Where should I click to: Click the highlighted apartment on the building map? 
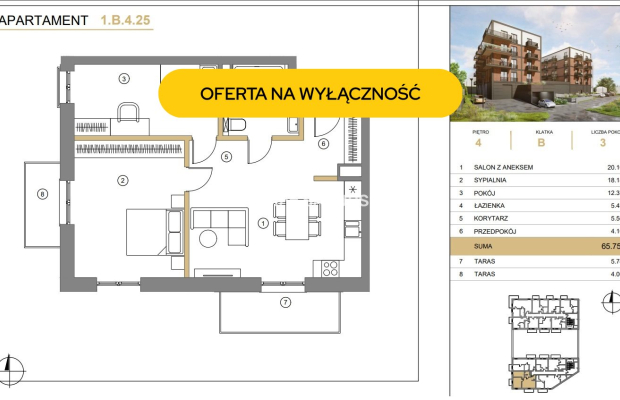tap(523, 382)
